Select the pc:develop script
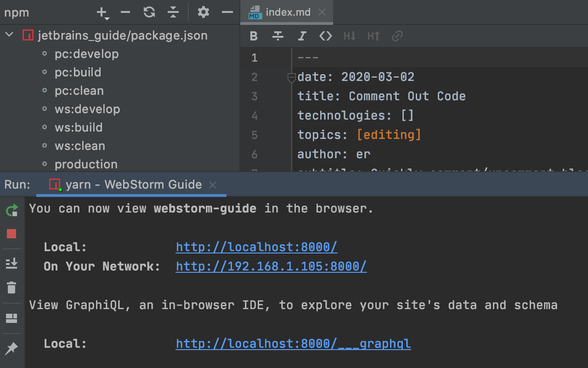This screenshot has height=368, width=588. [86, 54]
